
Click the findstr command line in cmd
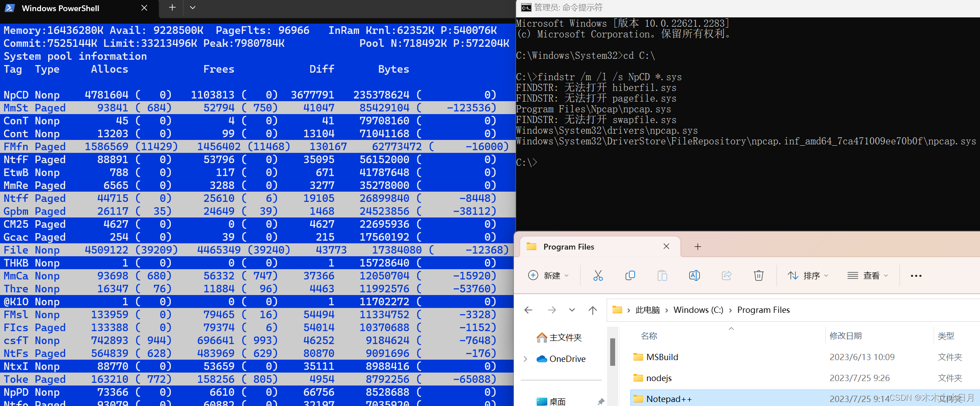pos(599,77)
